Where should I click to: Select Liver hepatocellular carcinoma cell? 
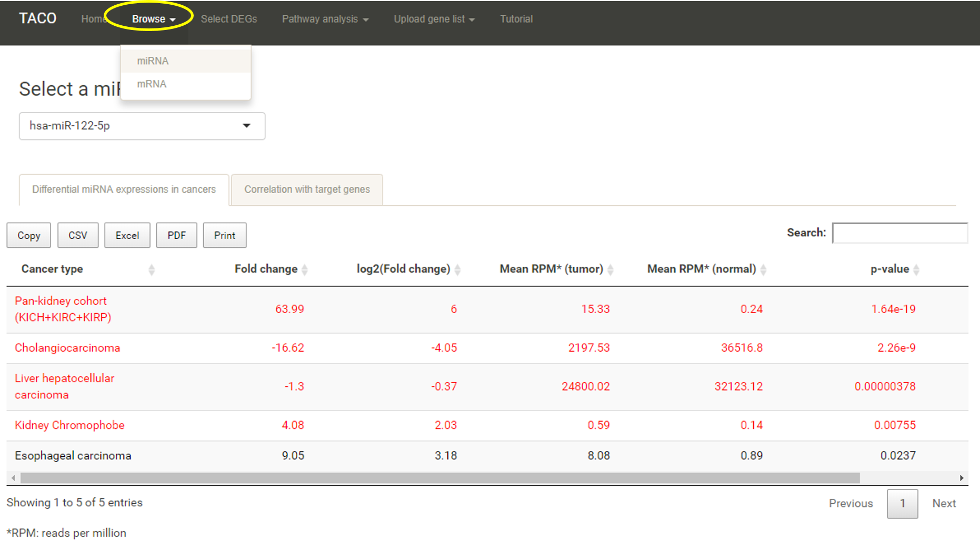pyautogui.click(x=64, y=387)
